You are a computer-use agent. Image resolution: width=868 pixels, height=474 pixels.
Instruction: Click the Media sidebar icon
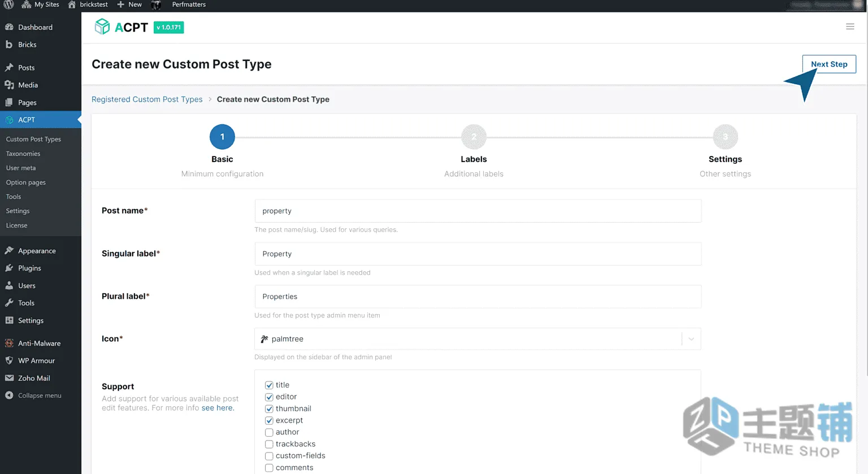pyautogui.click(x=9, y=85)
